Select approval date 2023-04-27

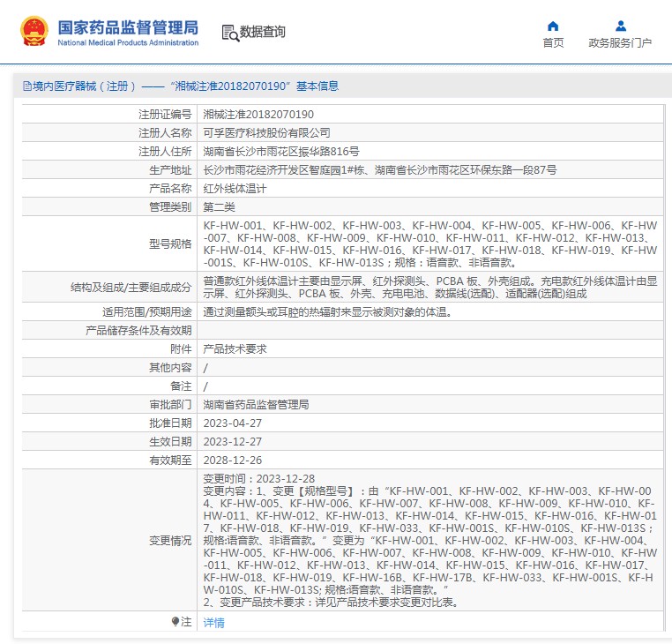coord(232,423)
